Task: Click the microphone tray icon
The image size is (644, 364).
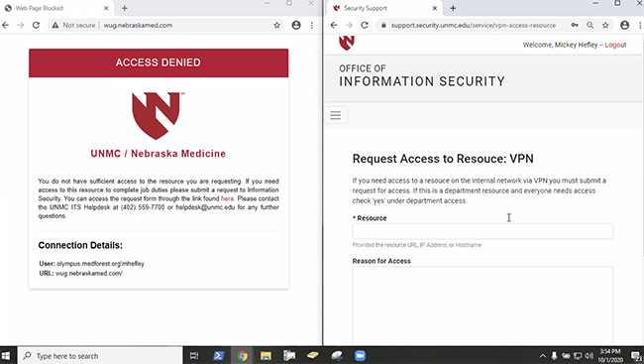Action: point(554,356)
